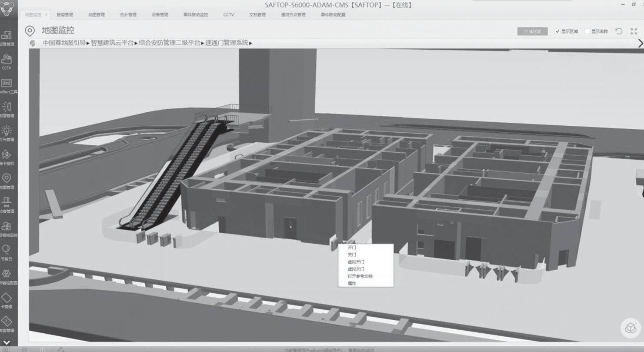
Task: Switch to the 事件联动监控 tab
Action: tap(196, 15)
